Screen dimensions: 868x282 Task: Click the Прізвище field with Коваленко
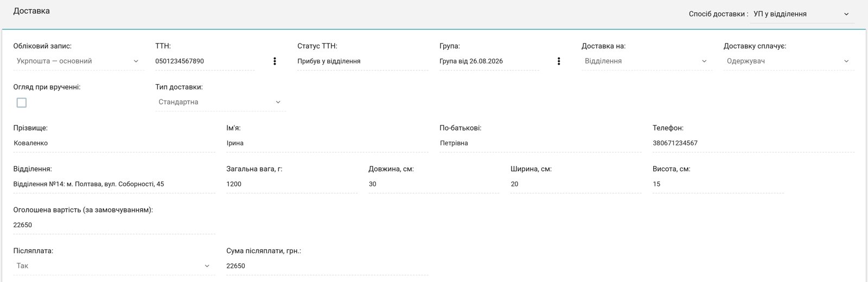tap(114, 143)
